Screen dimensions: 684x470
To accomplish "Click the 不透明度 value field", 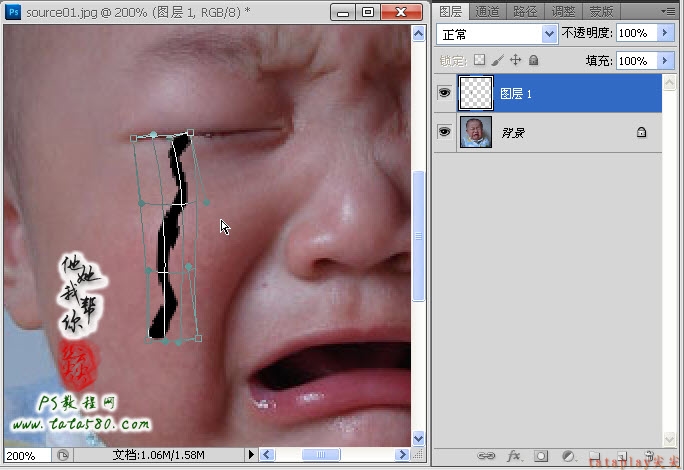I will pyautogui.click(x=636, y=33).
